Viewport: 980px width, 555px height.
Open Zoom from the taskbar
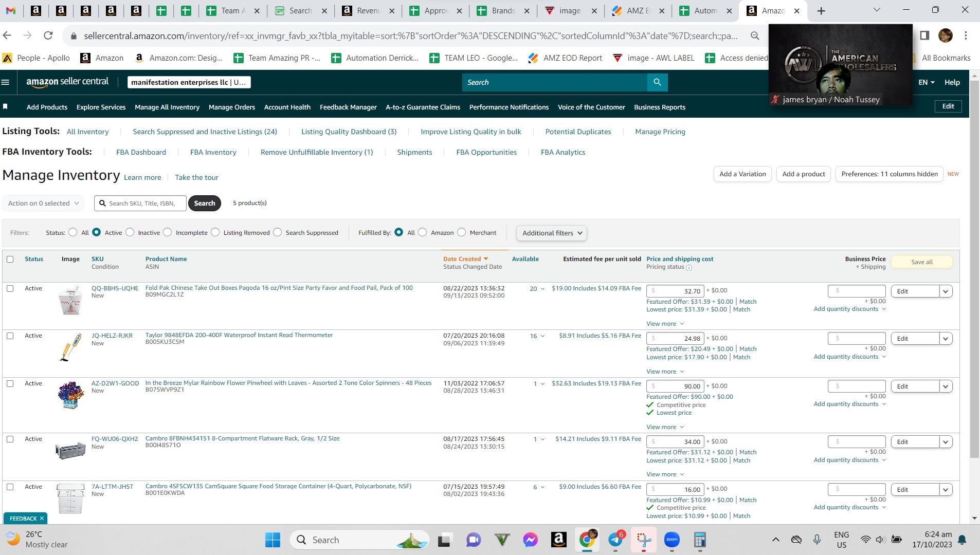coord(672,540)
